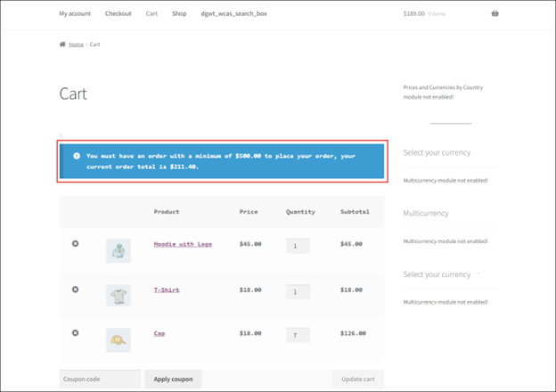Open Cart from the top navigation
Image resolution: width=556 pixels, height=392 pixels.
click(151, 13)
